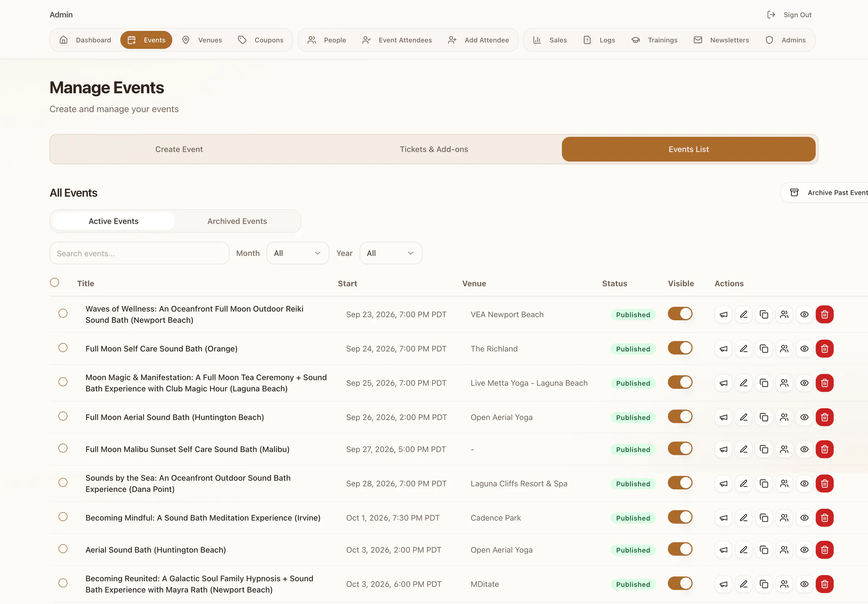Toggle visible switch for Becoming Reunited event
The height and width of the screenshot is (604, 868).
coord(680,583)
